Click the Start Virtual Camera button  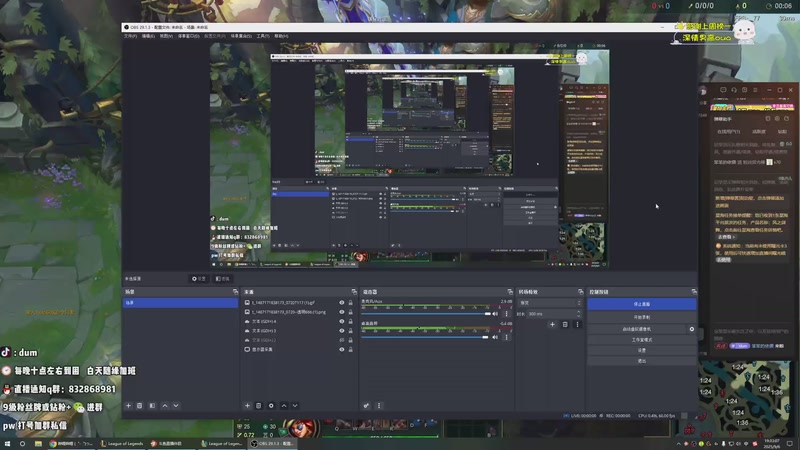click(636, 329)
